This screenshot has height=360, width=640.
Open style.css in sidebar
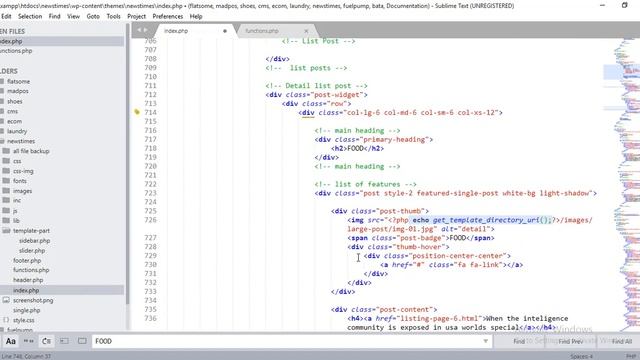[24, 320]
